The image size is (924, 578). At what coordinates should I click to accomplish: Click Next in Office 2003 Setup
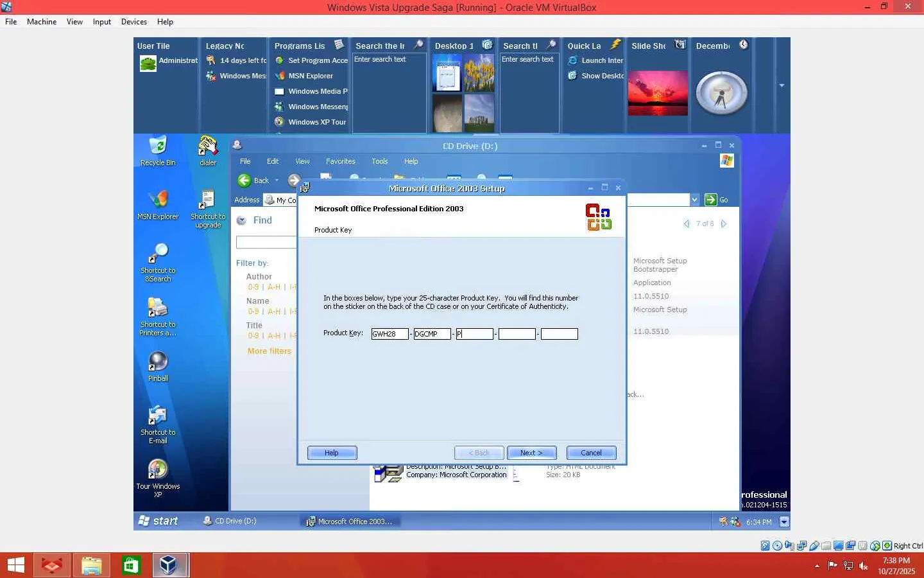coord(531,453)
